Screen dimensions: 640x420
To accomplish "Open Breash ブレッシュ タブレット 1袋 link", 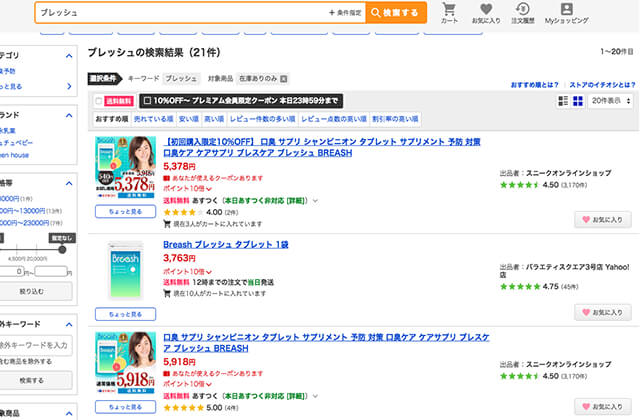I will 226,244.
